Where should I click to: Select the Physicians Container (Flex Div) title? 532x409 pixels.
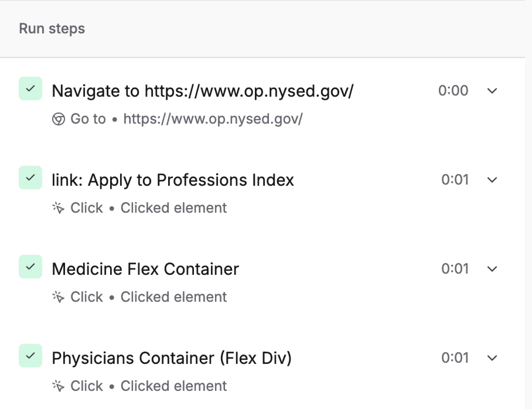coord(172,358)
